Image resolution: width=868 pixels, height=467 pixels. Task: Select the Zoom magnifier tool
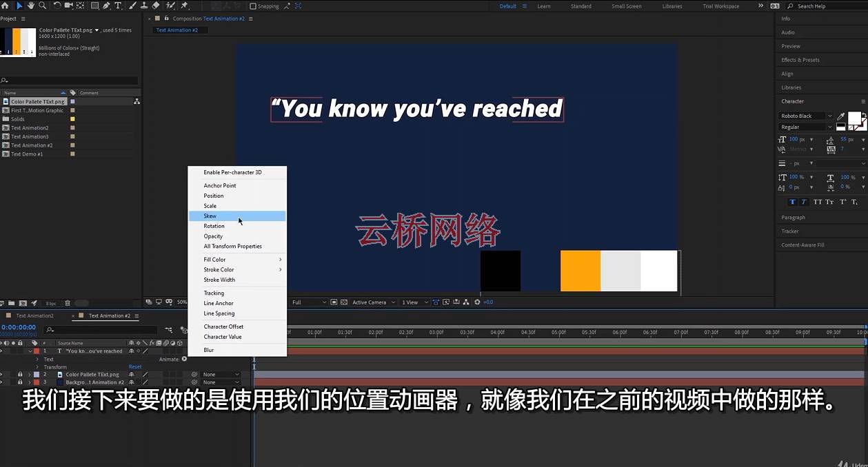43,6
